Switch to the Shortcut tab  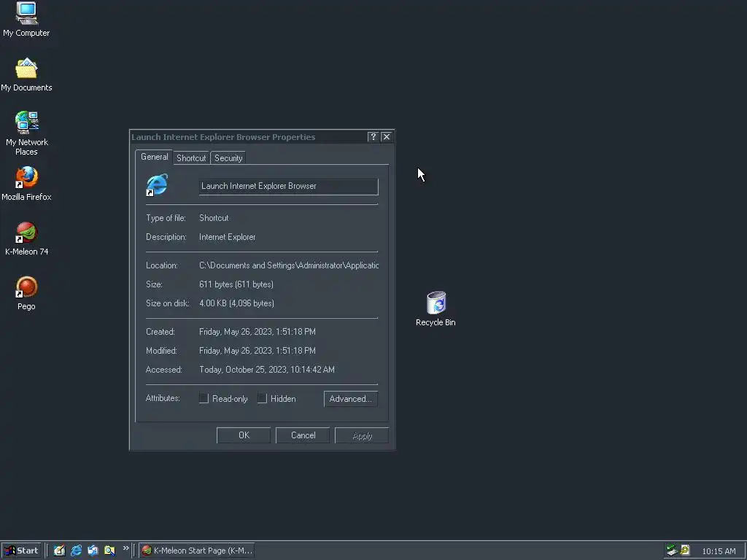pos(191,158)
